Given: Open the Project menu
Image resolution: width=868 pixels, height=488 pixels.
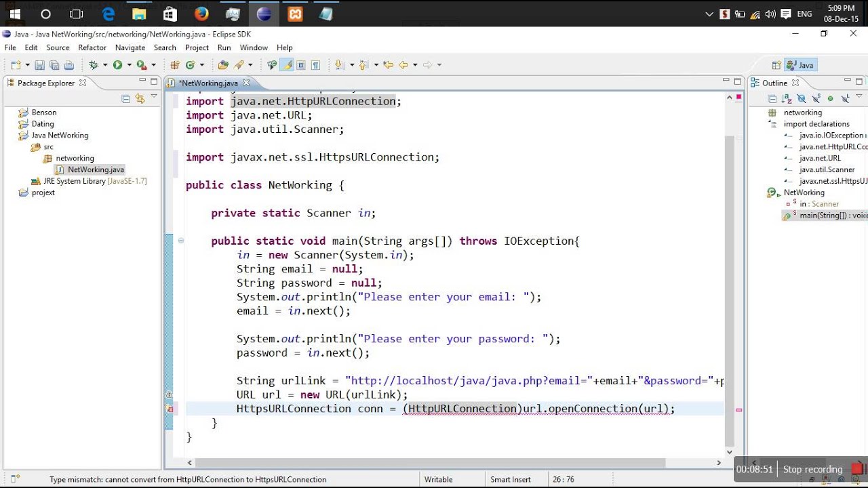Looking at the screenshot, I should [197, 47].
